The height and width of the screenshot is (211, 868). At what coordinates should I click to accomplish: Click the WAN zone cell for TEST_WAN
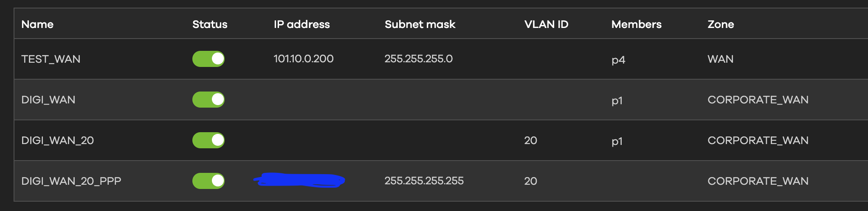721,59
